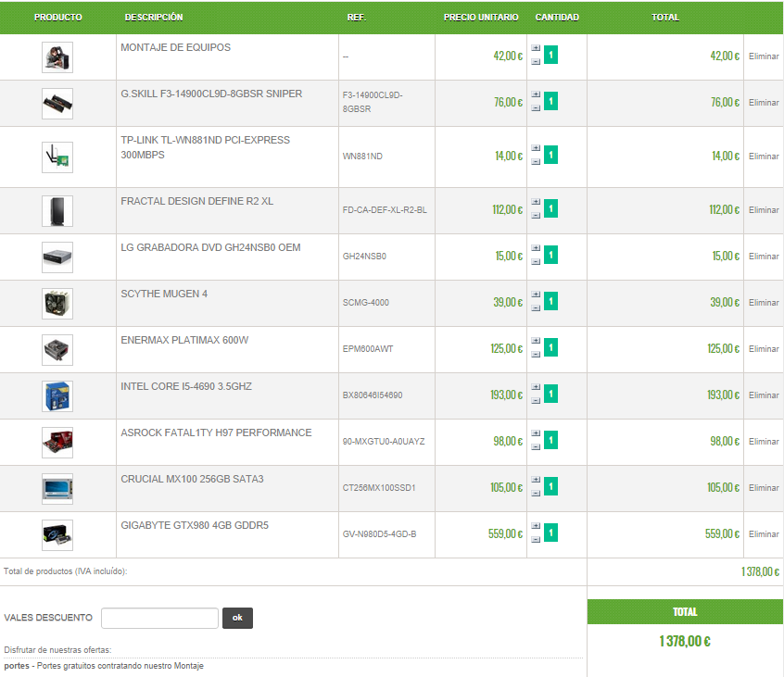Remove TP-LINK card with Eliminar
The image size is (784, 677).
point(764,157)
